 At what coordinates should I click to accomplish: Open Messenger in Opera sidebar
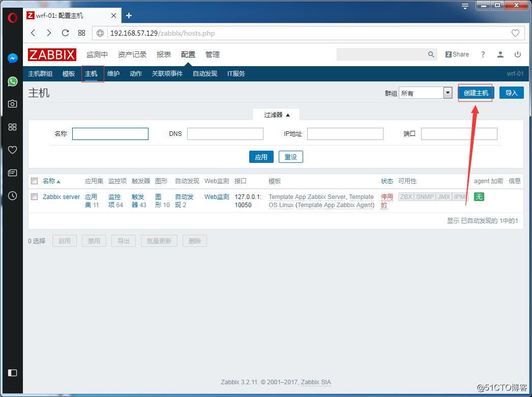click(x=13, y=59)
